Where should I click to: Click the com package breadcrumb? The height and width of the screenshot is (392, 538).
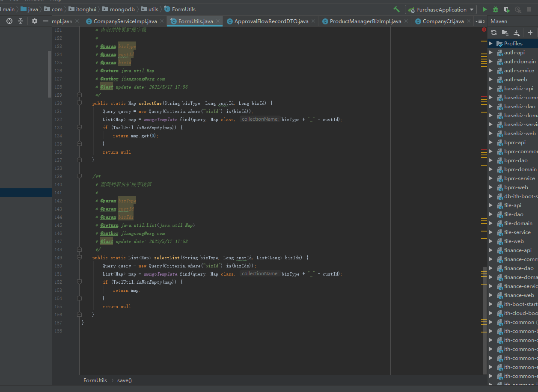[54, 9]
